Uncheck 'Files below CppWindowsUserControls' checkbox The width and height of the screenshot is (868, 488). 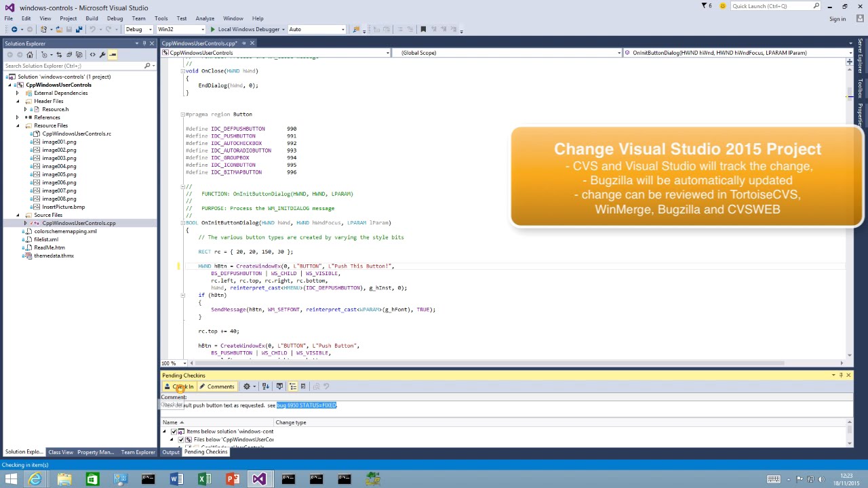point(181,439)
